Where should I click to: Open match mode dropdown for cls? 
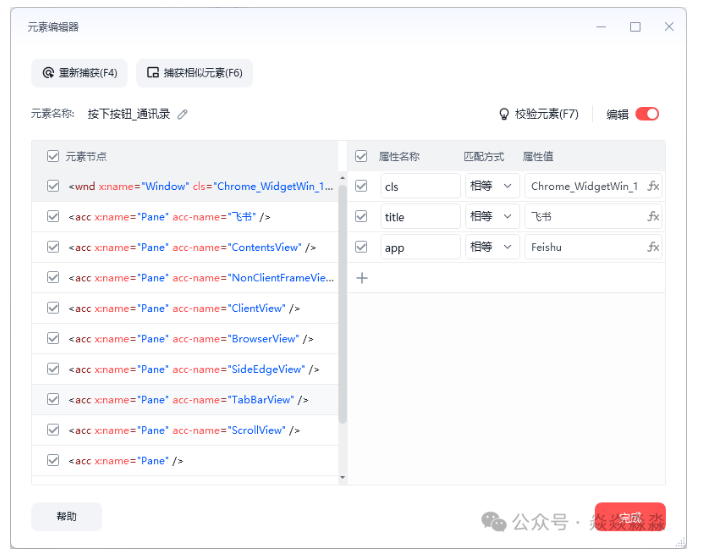pyautogui.click(x=492, y=186)
